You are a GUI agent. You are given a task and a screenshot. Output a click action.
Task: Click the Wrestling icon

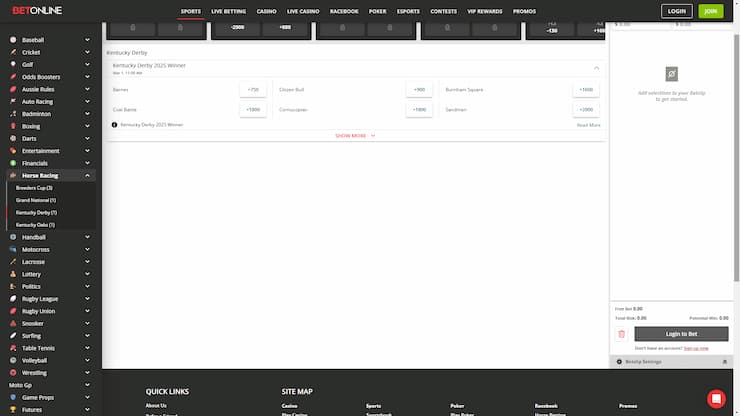(x=13, y=373)
